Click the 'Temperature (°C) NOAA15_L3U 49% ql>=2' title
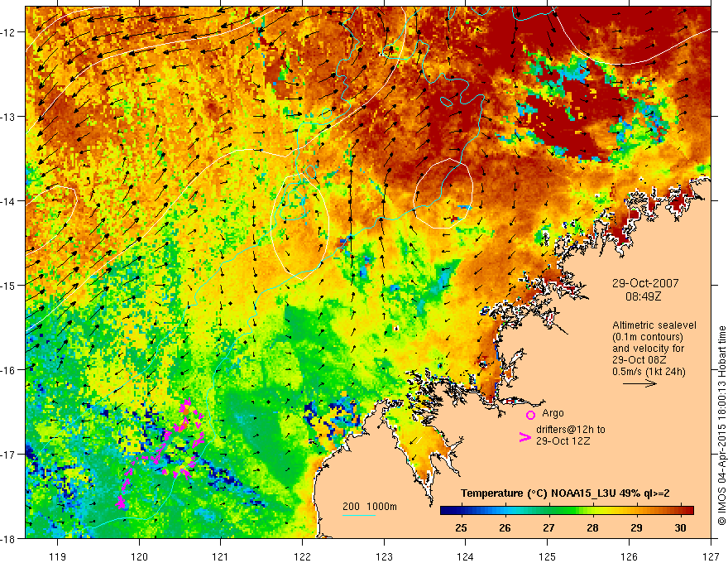The width and height of the screenshot is (728, 563). point(565,493)
